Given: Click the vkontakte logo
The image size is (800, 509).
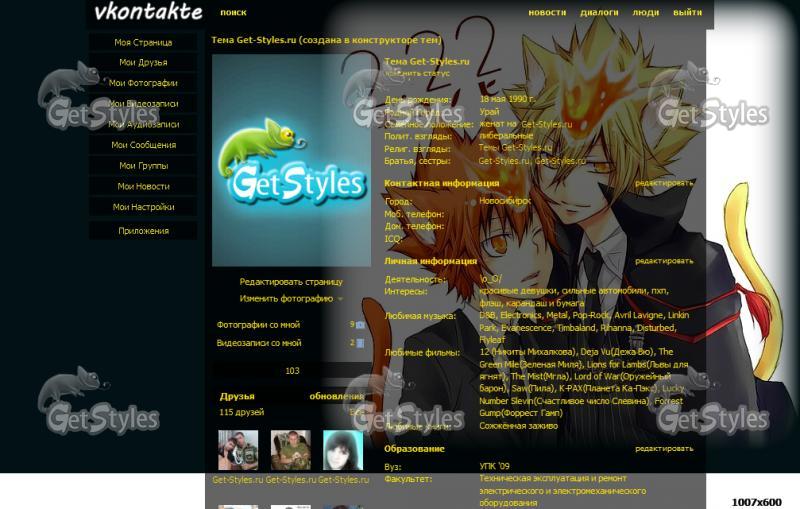Looking at the screenshot, I should click(x=148, y=12).
